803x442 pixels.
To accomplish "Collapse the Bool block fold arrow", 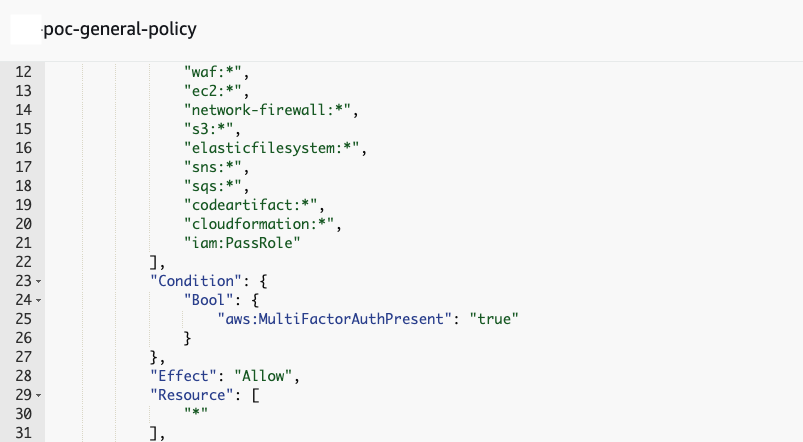I will [x=37, y=300].
